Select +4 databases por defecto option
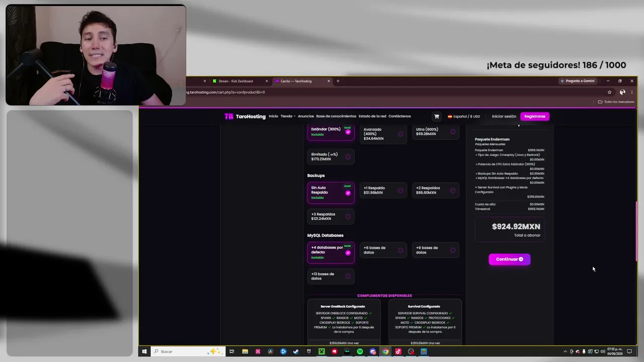 point(331,252)
